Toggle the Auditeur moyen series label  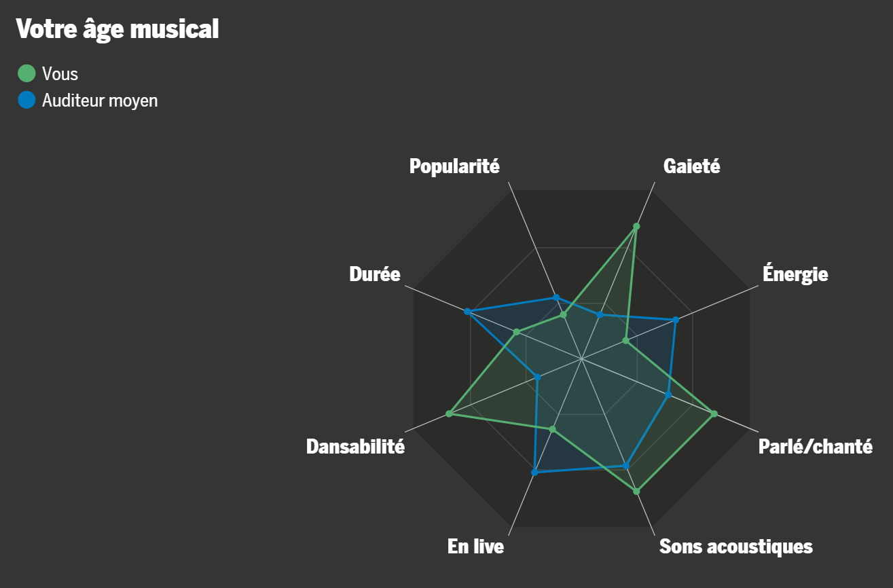point(100,100)
